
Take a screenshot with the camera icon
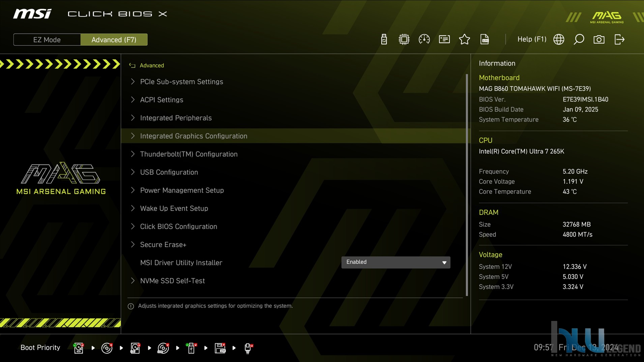pos(599,39)
